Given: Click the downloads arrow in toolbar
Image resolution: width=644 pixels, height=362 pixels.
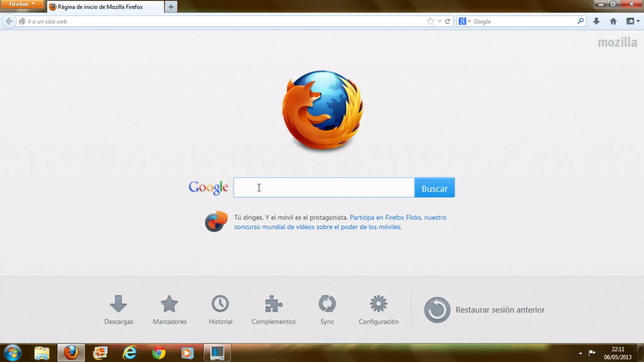Looking at the screenshot, I should coord(596,21).
